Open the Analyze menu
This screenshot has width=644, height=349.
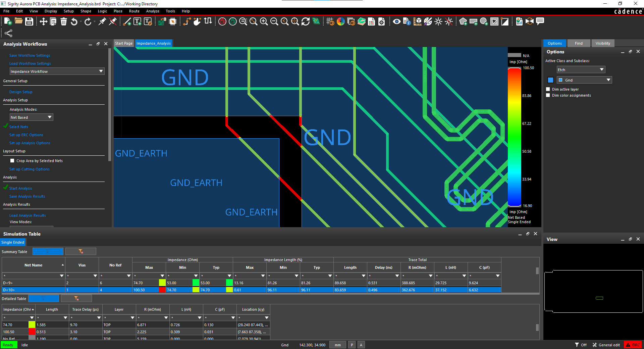[153, 11]
